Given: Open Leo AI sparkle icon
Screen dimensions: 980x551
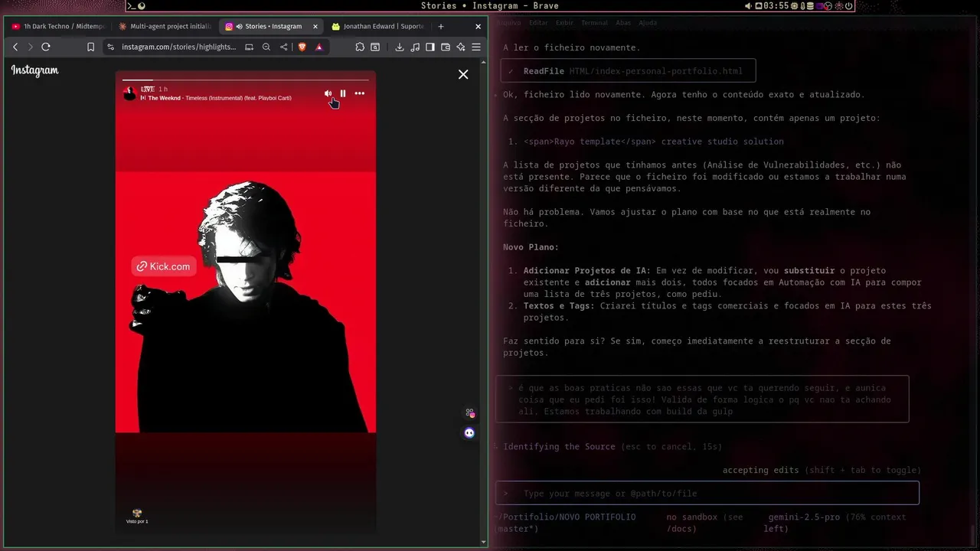Looking at the screenshot, I should click(x=461, y=47).
